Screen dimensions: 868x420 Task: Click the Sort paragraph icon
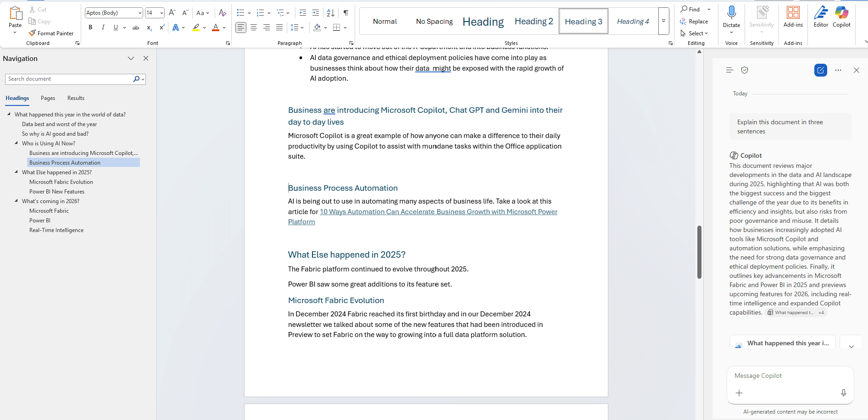[x=330, y=13]
